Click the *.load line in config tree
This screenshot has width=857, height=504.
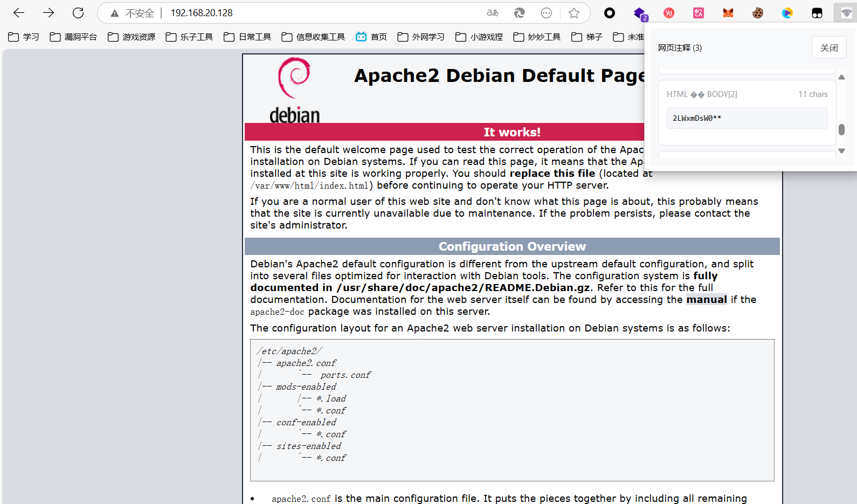[331, 399]
